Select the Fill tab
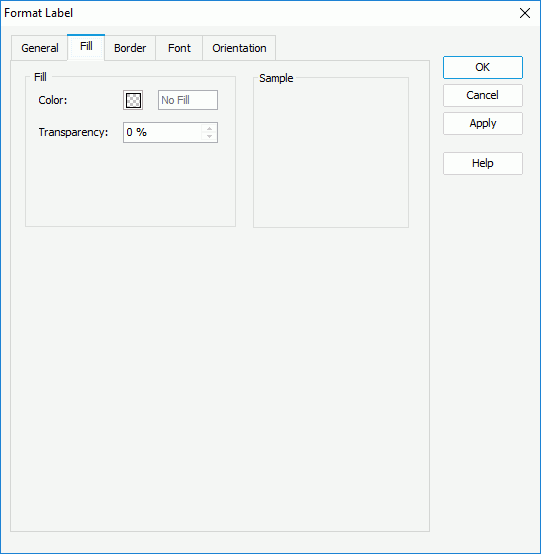The height and width of the screenshot is (554, 541). click(86, 47)
